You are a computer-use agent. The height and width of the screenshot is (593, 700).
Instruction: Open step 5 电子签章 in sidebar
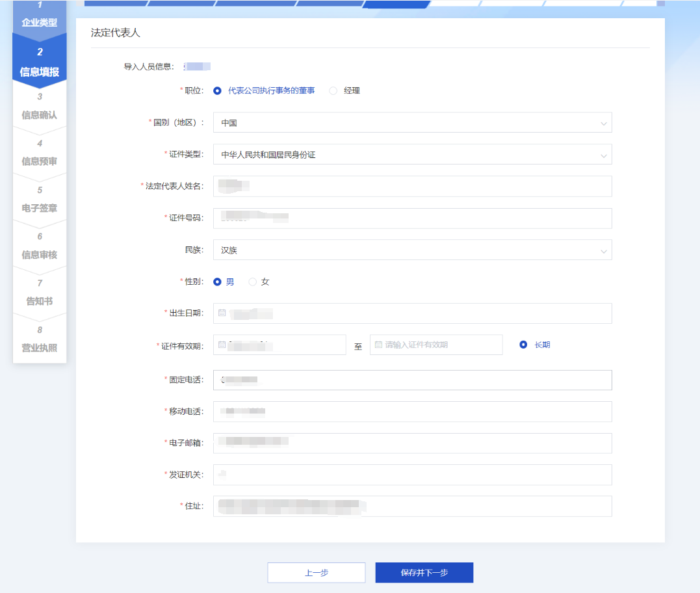(40, 200)
